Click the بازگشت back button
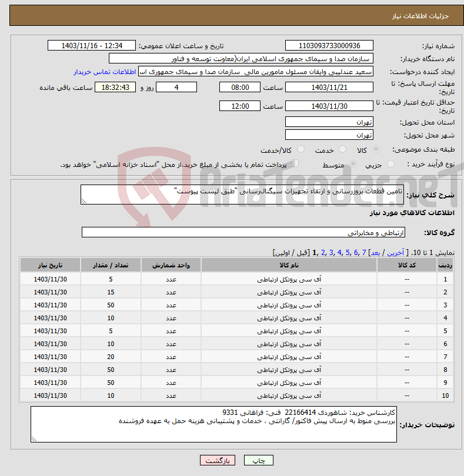This screenshot has height=476, width=464. tap(217, 460)
